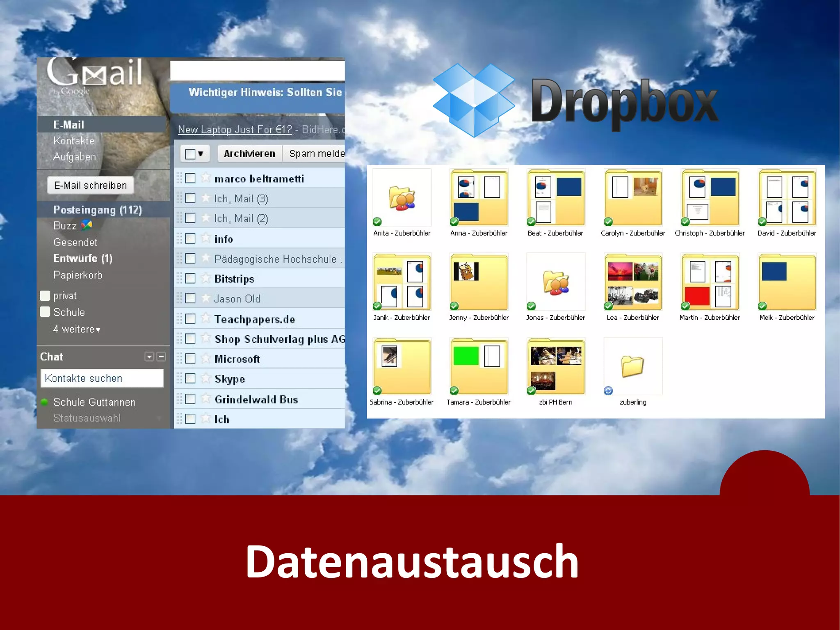Open Posteingang (112) inbox
Screen dimensions: 840x630
103,209
